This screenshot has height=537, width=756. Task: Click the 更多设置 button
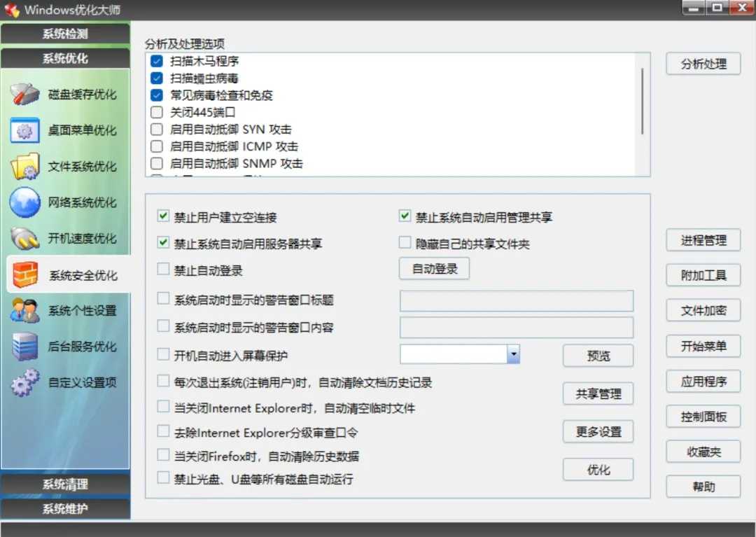click(x=598, y=431)
